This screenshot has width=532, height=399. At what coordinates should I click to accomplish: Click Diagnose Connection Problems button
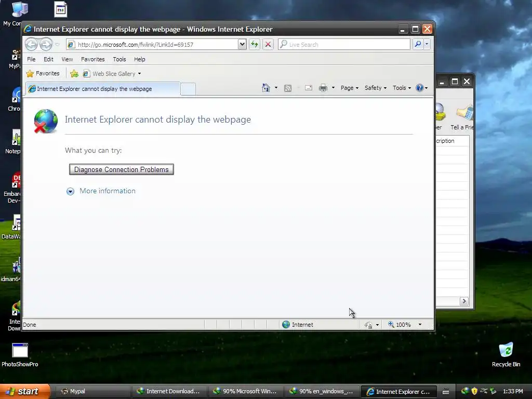click(x=122, y=169)
